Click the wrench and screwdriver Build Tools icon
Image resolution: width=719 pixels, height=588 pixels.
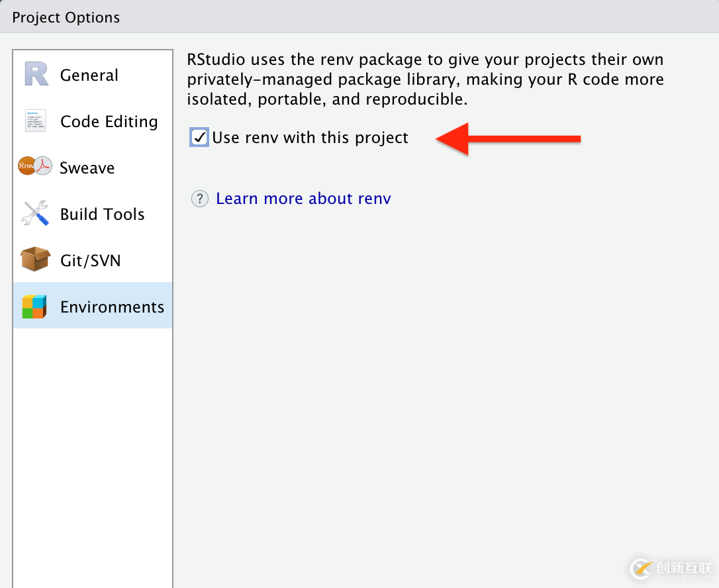pos(36,213)
